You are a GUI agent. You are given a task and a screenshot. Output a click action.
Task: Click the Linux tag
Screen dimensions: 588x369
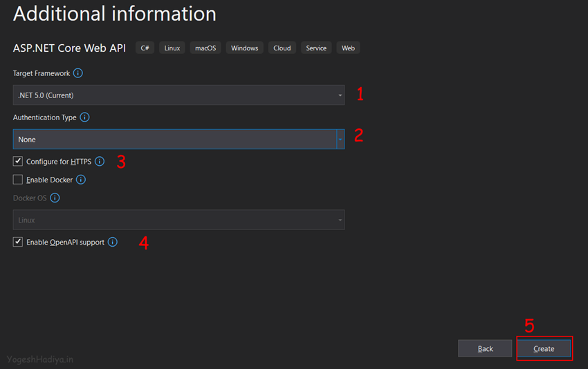click(172, 48)
